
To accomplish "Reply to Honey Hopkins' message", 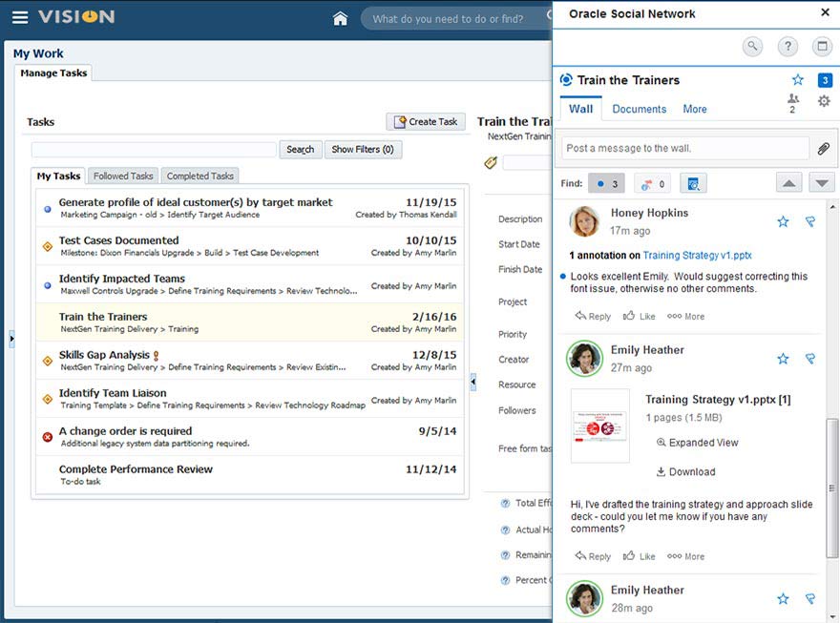I will click(x=593, y=317).
